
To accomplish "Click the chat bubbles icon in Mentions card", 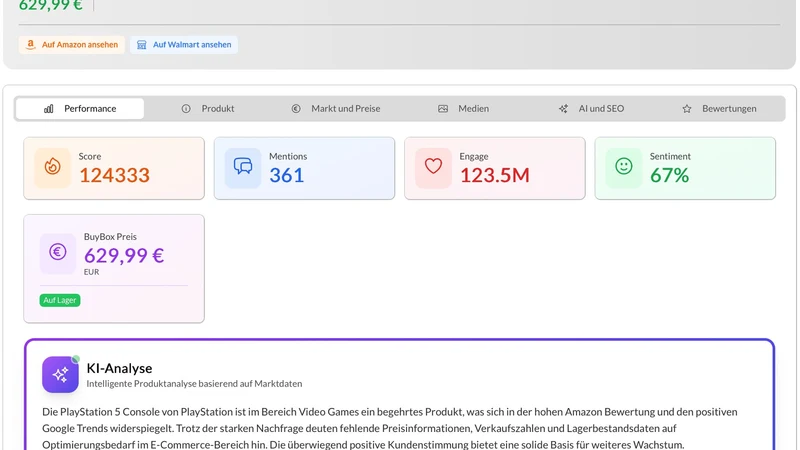I will pyautogui.click(x=243, y=167).
